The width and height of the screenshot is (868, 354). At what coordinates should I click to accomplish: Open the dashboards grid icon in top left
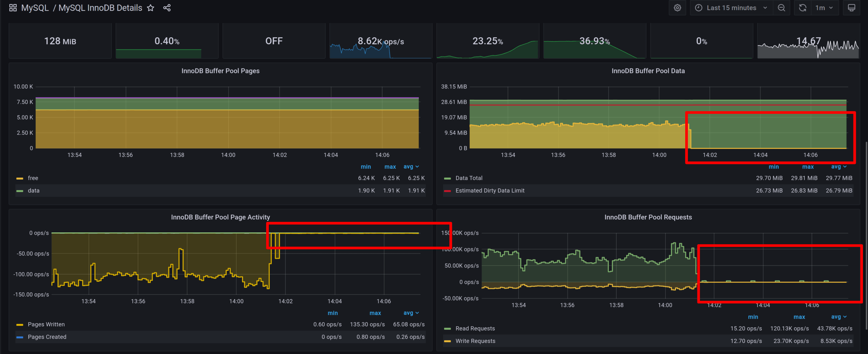[x=13, y=7]
